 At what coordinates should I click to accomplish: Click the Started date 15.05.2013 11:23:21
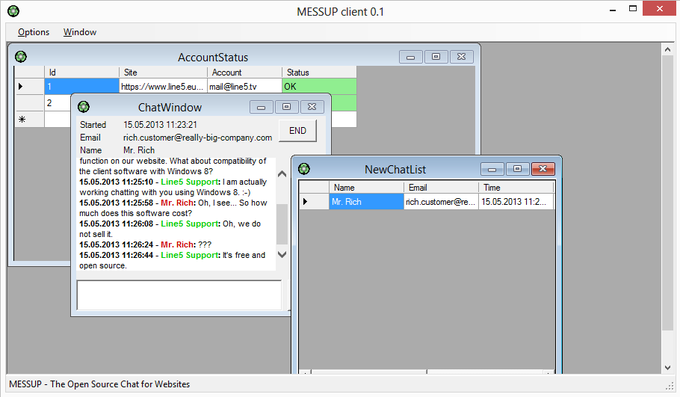click(x=160, y=125)
